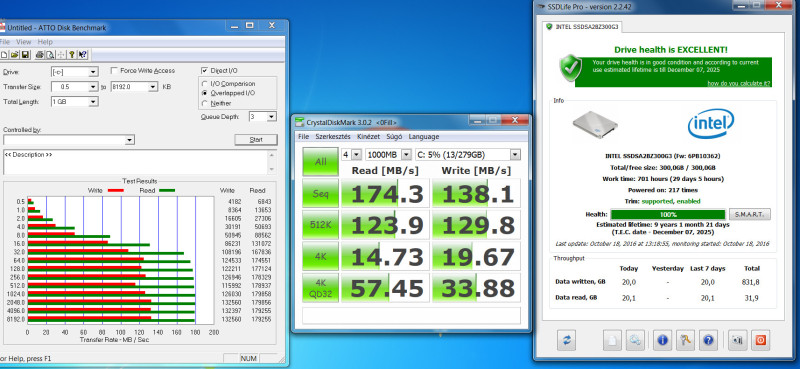This screenshot has height=369, width=800.
Task: Click the keys registration icon in SSDLife
Action: (685, 340)
